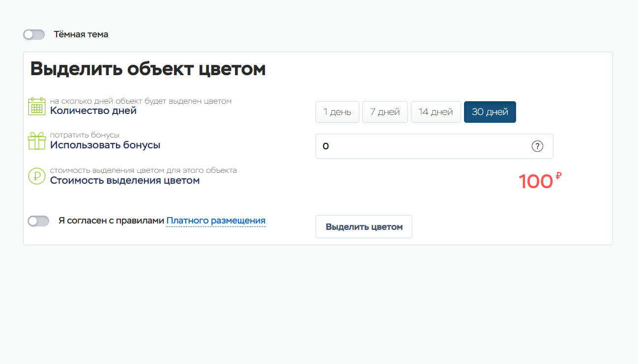The height and width of the screenshot is (364, 638).
Task: Click the Я согласен с правилами text
Action: coord(111,221)
